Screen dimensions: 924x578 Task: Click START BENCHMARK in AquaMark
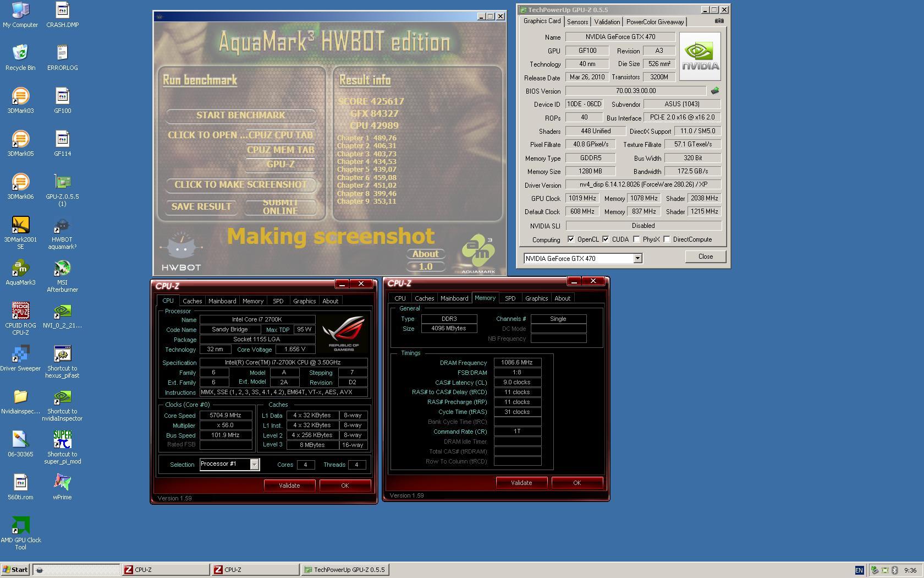point(241,115)
